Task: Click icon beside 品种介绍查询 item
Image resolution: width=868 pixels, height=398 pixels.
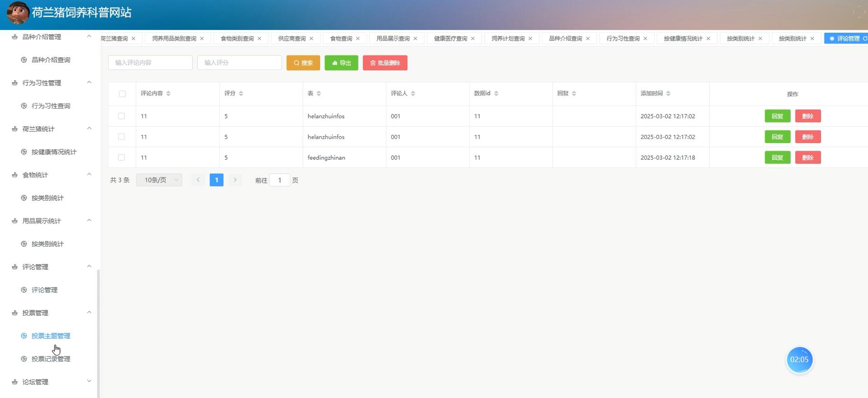Action: click(x=24, y=60)
